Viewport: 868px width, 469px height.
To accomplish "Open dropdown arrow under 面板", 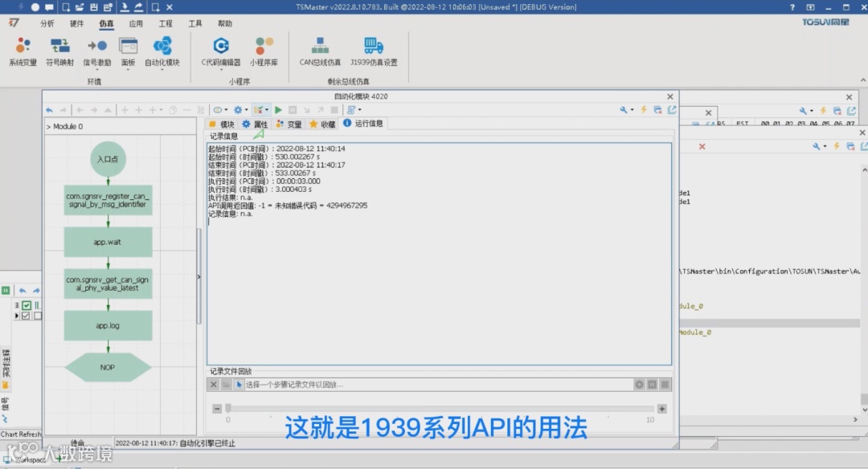I will [128, 70].
